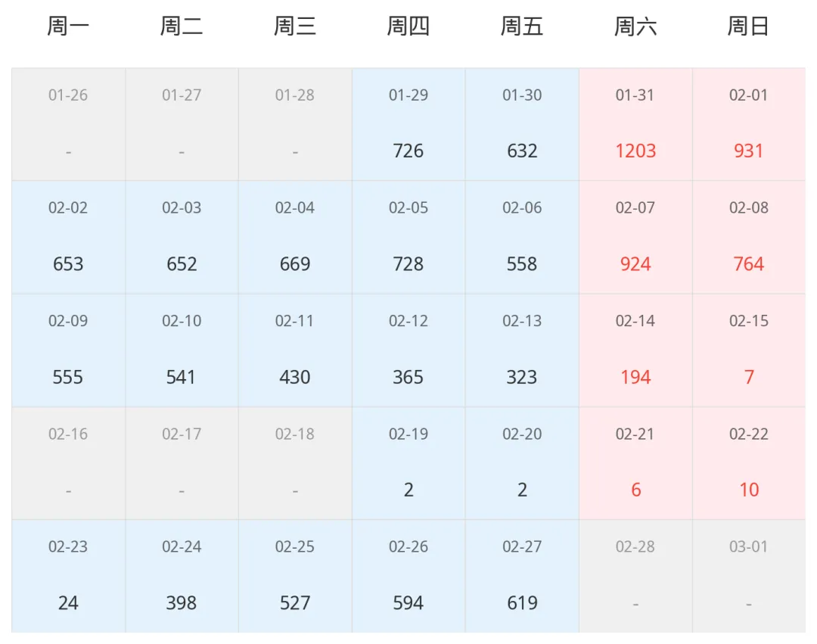This screenshot has height=644, width=817.
Task: Click the 周一 column header
Action: click(68, 26)
